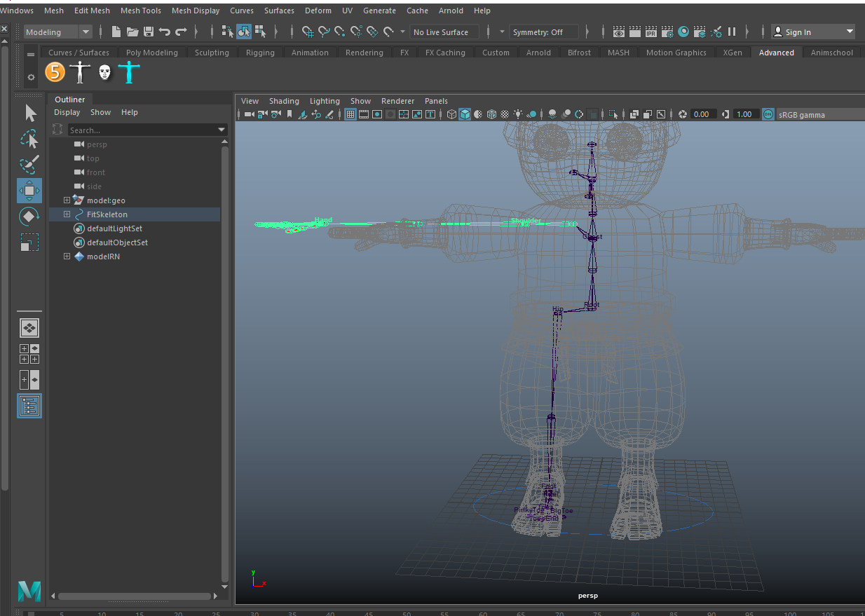Viewport: 865px width, 616px height.
Task: Activate the Paint Selection tool
Action: (29, 165)
